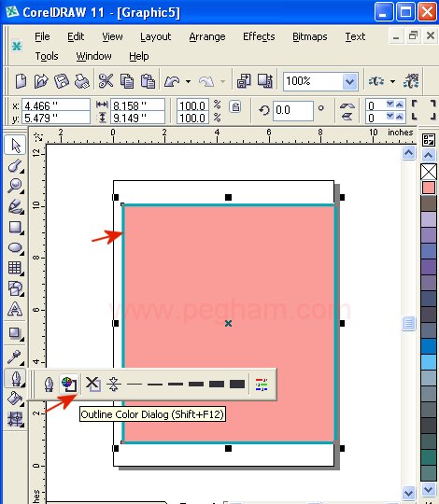439x504 pixels.
Task: Click the Cut scissors button
Action: click(x=106, y=81)
